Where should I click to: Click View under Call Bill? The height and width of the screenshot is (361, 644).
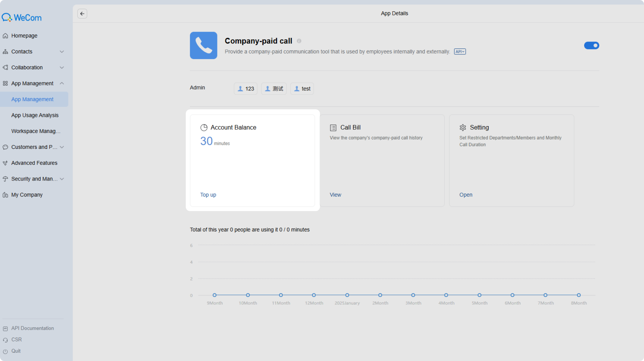point(335,195)
